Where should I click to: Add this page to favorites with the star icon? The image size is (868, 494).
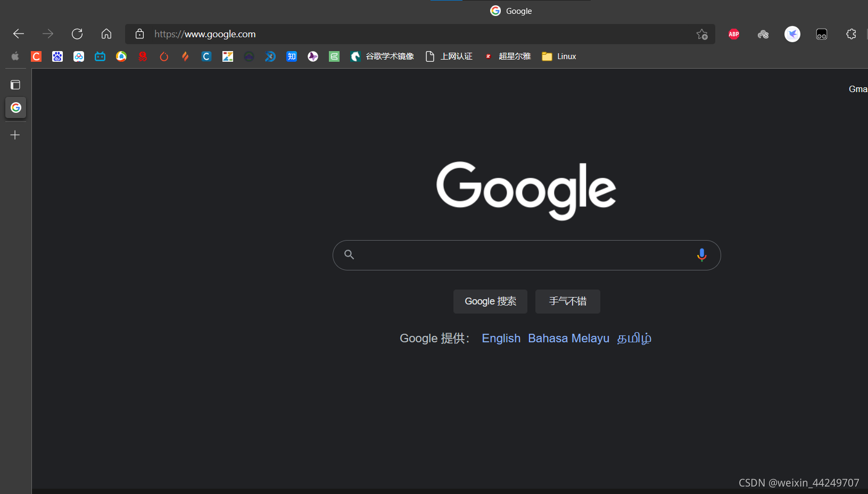tap(702, 34)
